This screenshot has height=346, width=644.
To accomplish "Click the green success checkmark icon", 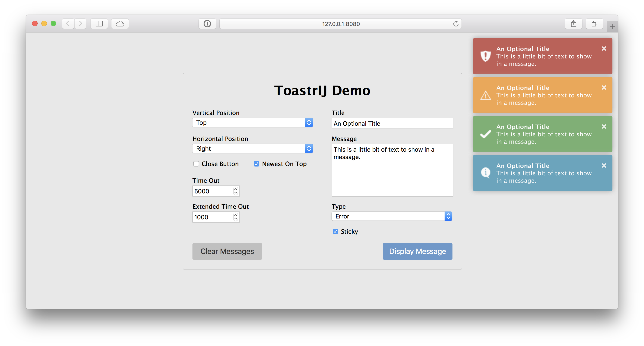I will [x=485, y=134].
